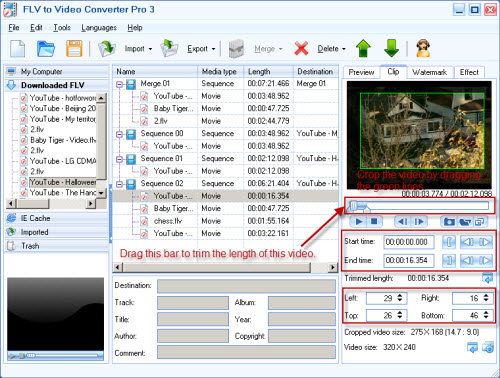Click the Stop button in Clip panel
Viewport: 500px width, 378px height.
(374, 222)
